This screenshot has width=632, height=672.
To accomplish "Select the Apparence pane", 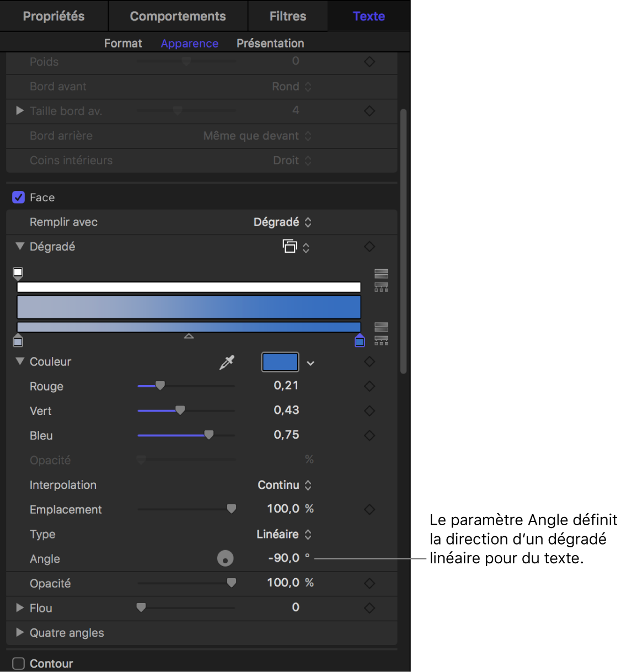I will 190,43.
